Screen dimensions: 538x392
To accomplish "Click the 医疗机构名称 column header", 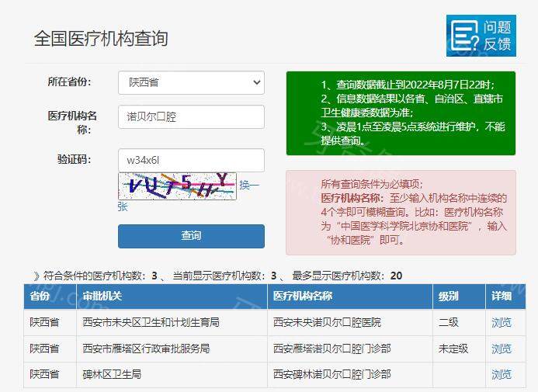I will click(350, 297).
